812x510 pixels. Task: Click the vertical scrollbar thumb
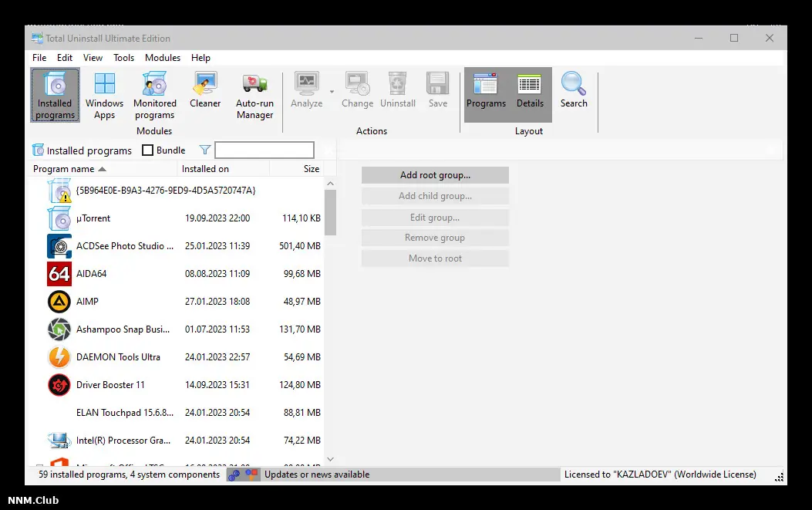(x=330, y=212)
